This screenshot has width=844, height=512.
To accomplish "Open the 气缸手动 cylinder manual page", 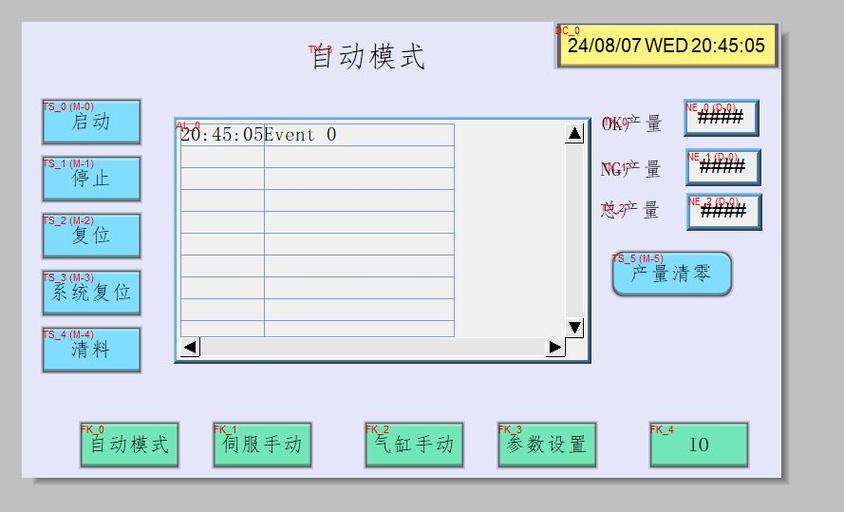I will click(x=414, y=445).
